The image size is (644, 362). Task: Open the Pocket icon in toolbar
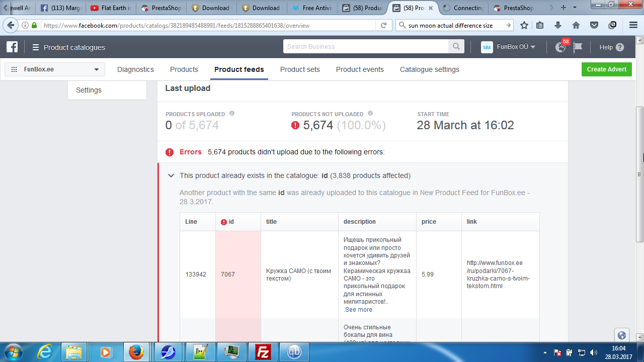click(x=594, y=25)
